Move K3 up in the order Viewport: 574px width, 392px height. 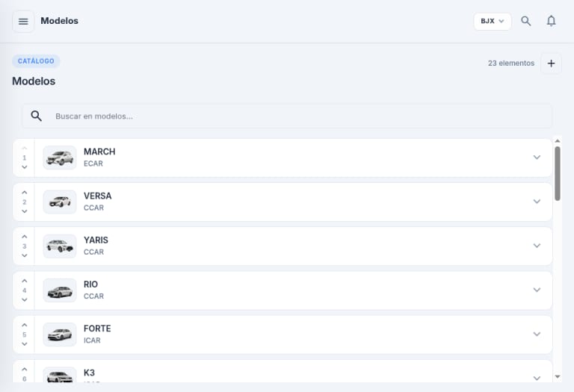coord(25,370)
